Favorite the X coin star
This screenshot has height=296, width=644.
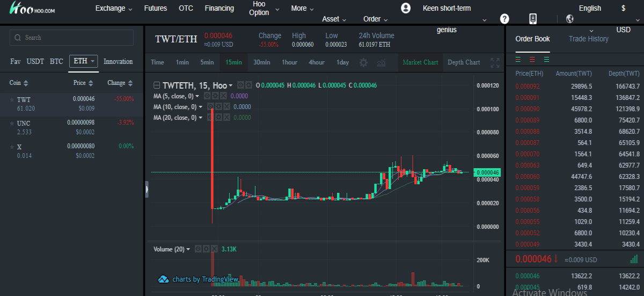point(12,147)
